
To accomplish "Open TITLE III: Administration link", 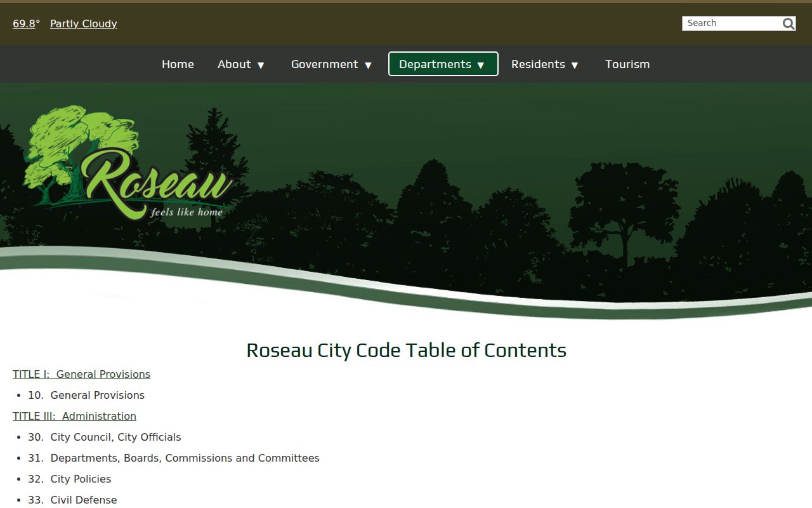I will (x=74, y=416).
